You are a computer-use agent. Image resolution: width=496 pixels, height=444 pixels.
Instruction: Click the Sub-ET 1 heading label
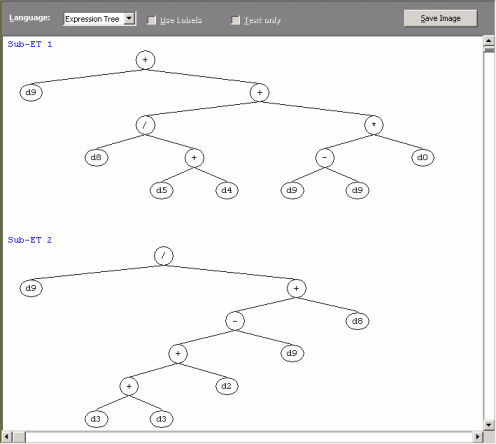point(30,44)
